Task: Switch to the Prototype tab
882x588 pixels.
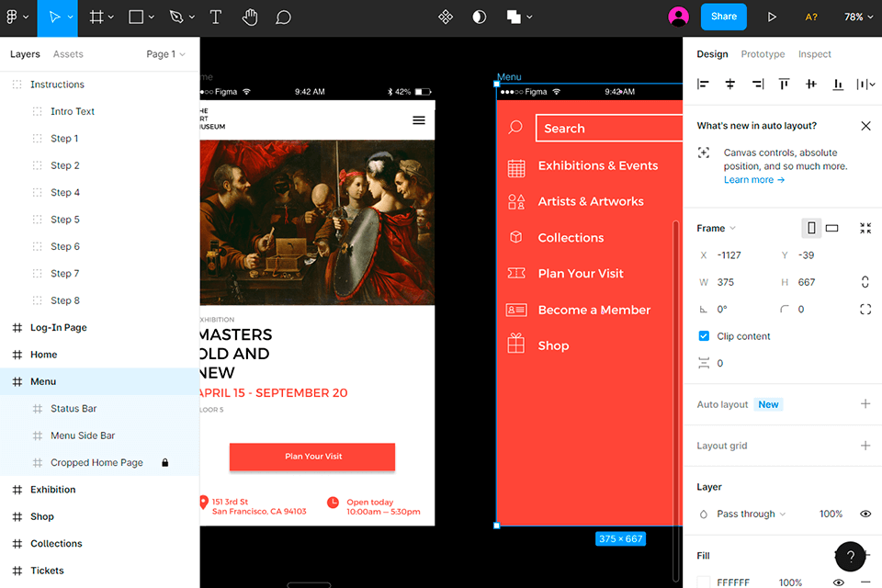Action: coord(763,54)
